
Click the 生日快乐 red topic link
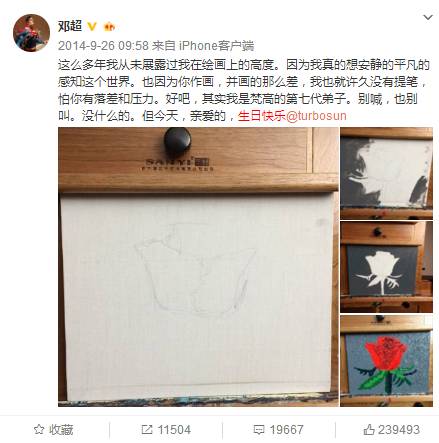262,116
